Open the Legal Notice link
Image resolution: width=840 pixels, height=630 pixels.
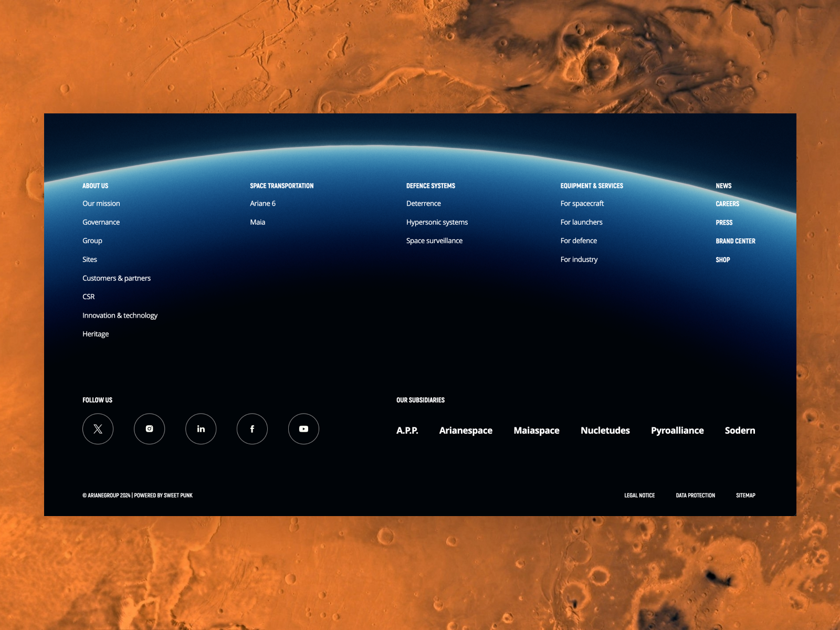tap(639, 496)
